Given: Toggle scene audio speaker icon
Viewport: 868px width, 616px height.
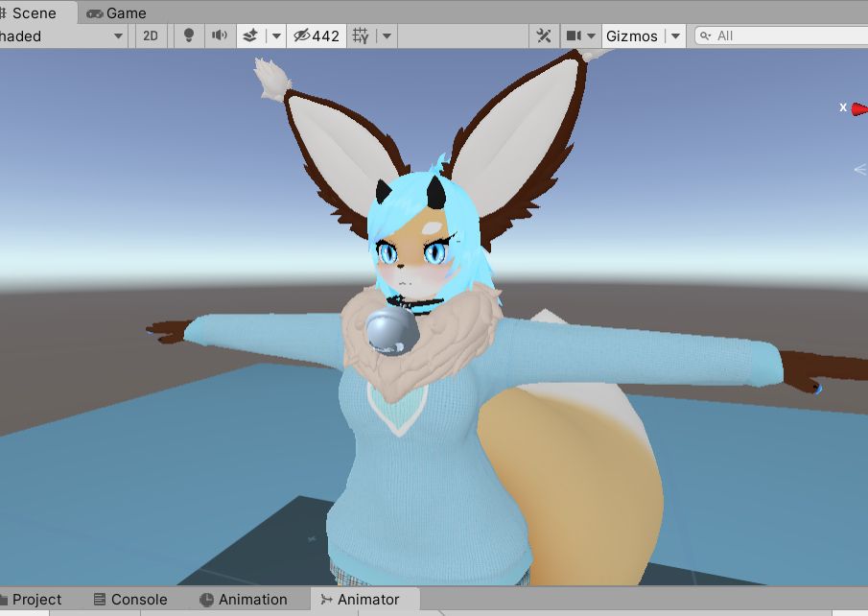Looking at the screenshot, I should click(220, 36).
